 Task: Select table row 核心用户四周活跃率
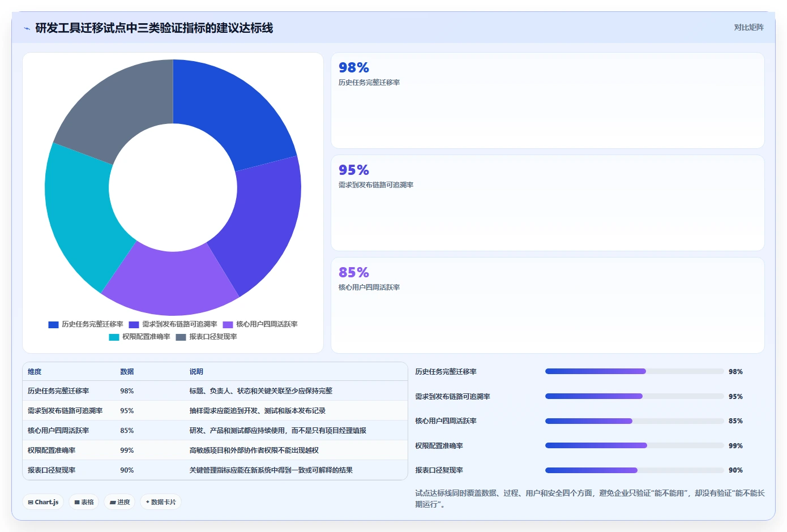coord(215,431)
